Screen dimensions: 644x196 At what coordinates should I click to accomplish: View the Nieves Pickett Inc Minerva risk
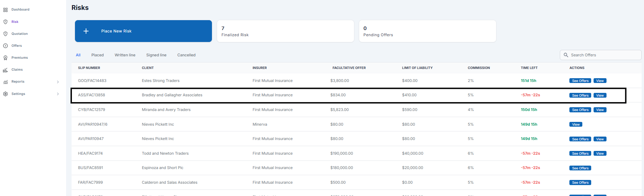coord(576,125)
